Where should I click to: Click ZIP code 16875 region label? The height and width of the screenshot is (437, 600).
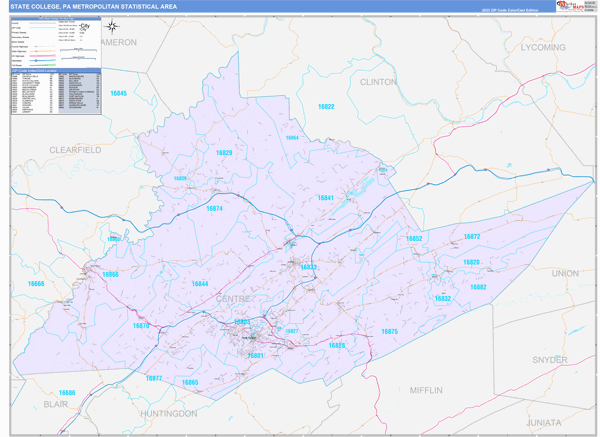tap(389, 331)
